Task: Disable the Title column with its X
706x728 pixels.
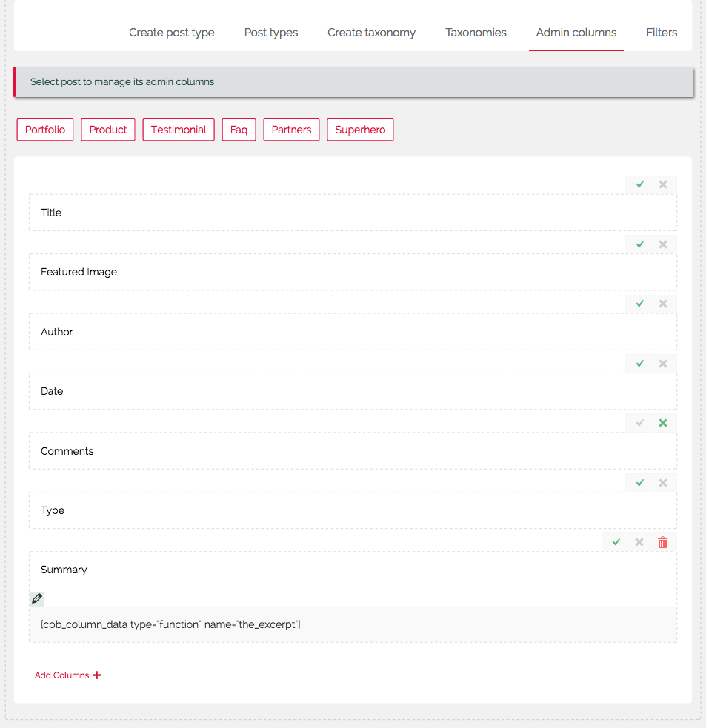Action: [x=663, y=184]
